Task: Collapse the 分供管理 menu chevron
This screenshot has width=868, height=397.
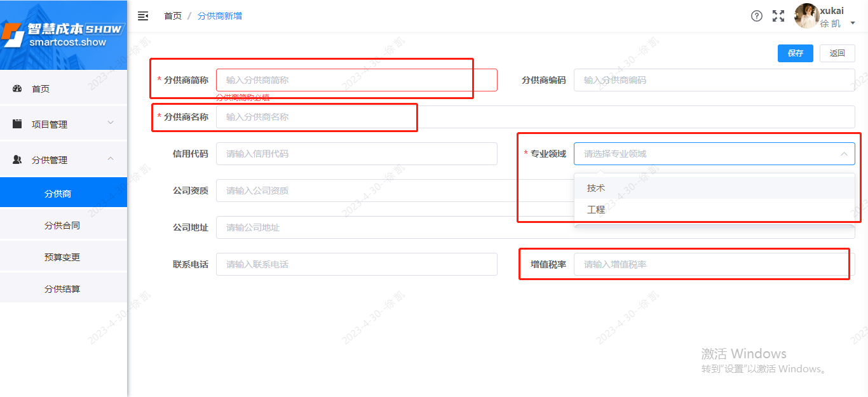Action: 111,158
